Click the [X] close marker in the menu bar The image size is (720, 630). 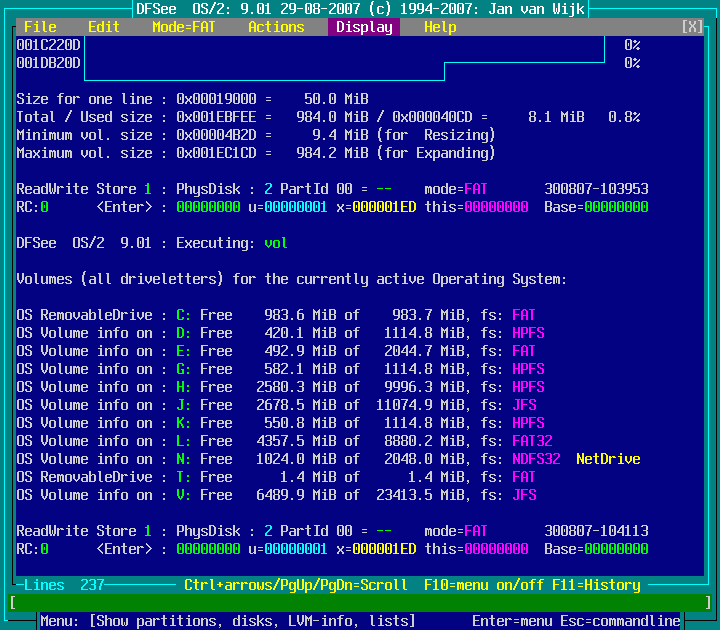click(692, 27)
